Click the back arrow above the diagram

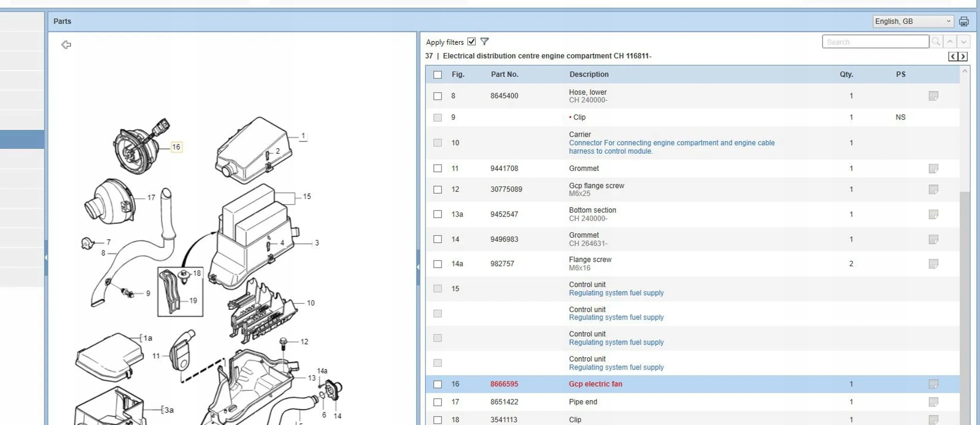point(66,45)
